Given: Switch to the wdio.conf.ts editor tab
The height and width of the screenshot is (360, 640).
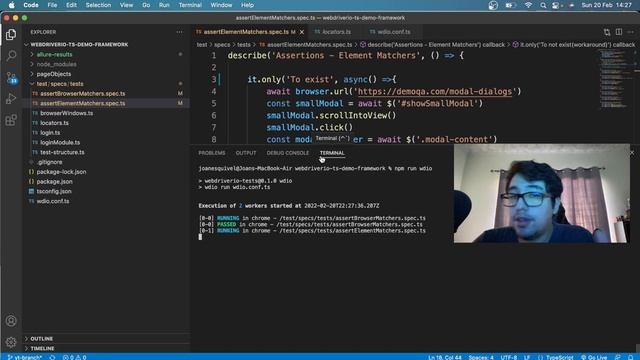Looking at the screenshot, I should pyautogui.click(x=390, y=32).
